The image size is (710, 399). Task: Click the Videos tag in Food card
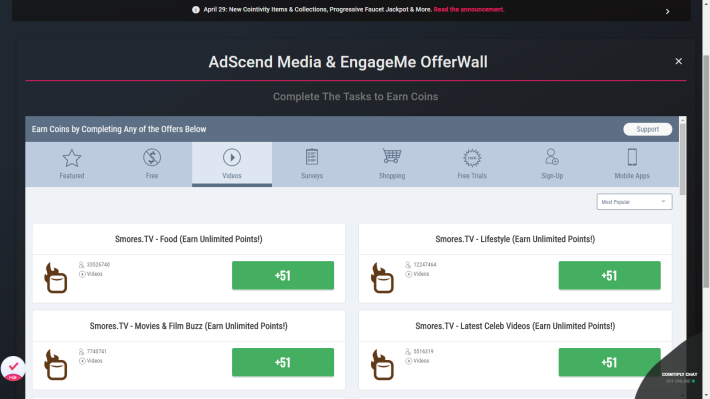point(91,274)
